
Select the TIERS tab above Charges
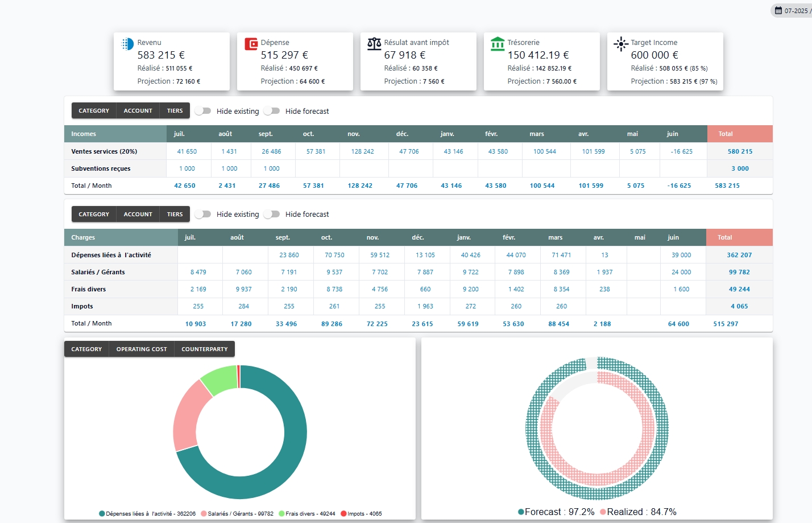click(175, 214)
